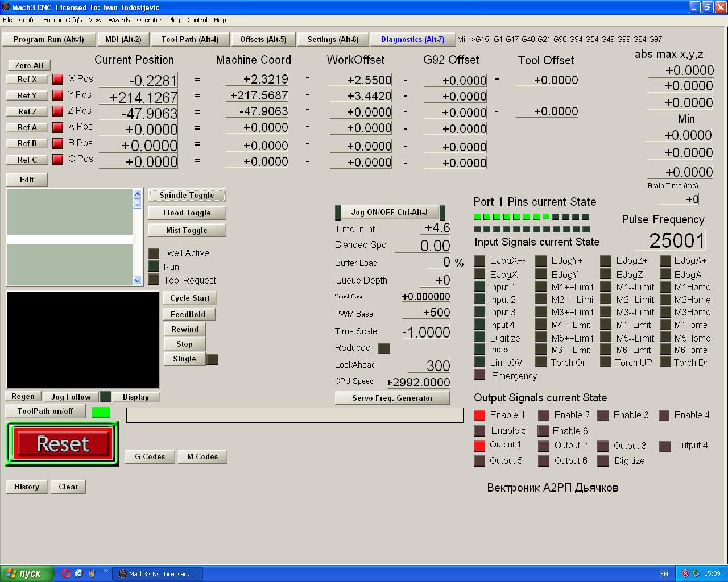The height and width of the screenshot is (582, 728).
Task: Open the File menu
Action: coord(7,20)
